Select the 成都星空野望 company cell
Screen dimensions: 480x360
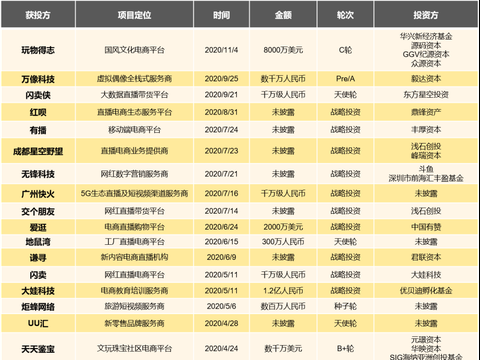[x=38, y=151]
